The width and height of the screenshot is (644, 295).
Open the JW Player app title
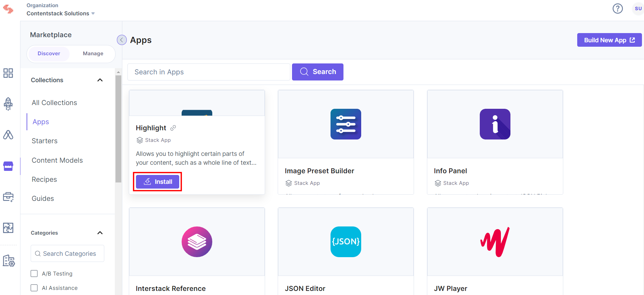[450, 289]
